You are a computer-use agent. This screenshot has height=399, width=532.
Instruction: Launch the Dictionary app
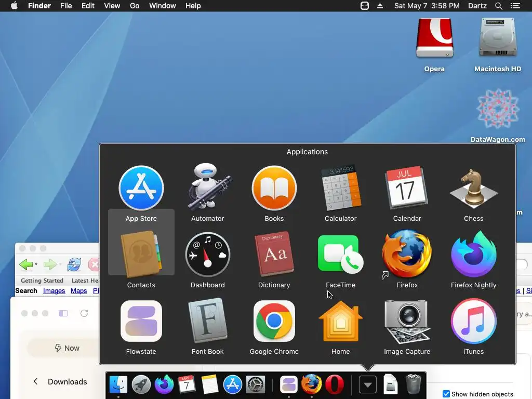274,254
